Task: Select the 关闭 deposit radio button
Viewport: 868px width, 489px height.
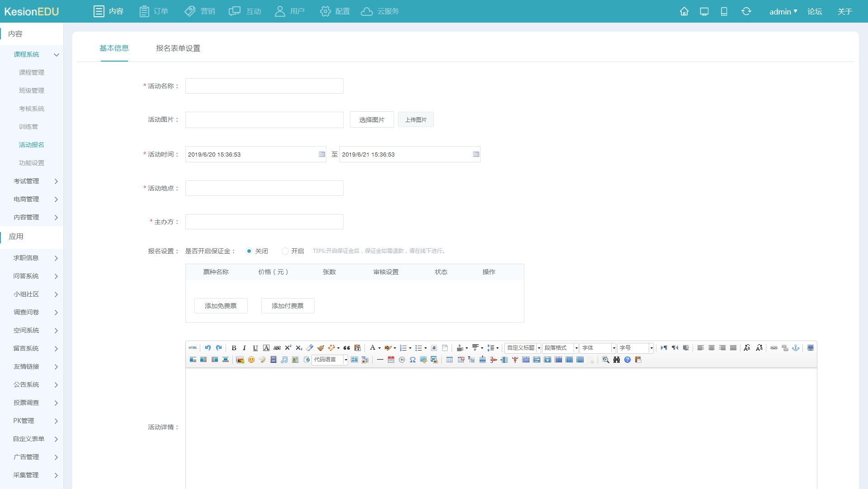Action: 249,251
